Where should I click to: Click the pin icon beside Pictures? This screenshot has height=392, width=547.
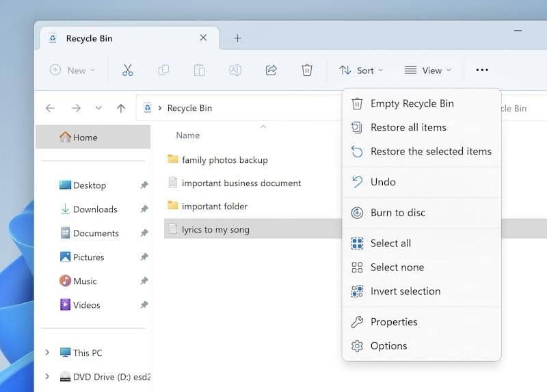(144, 257)
